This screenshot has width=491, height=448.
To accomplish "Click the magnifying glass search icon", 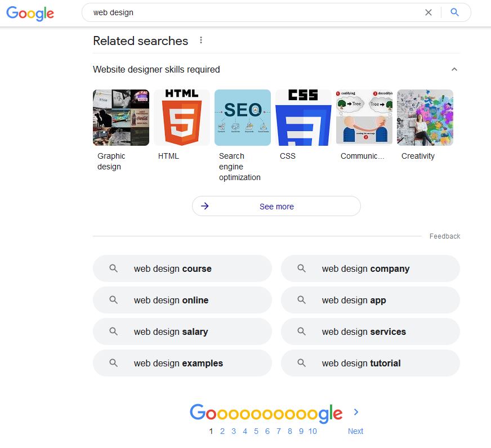I will [455, 12].
